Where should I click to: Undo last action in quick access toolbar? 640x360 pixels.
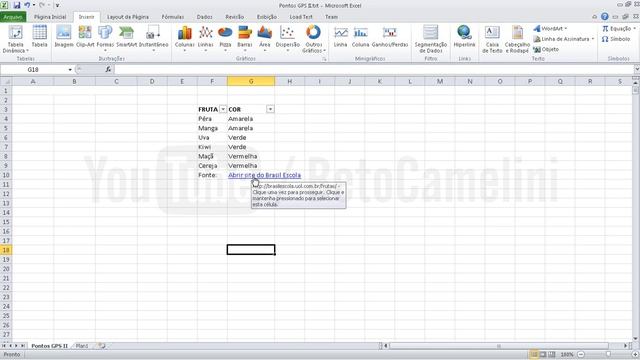coord(27,5)
